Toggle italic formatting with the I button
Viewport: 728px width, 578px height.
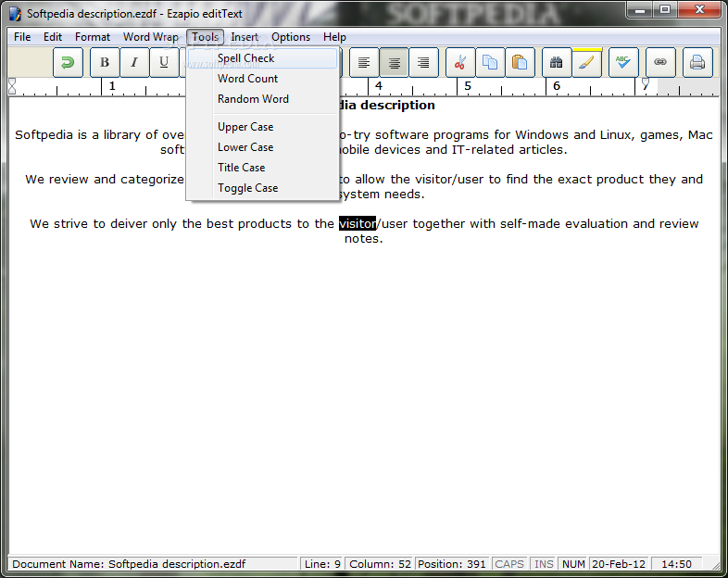[134, 62]
